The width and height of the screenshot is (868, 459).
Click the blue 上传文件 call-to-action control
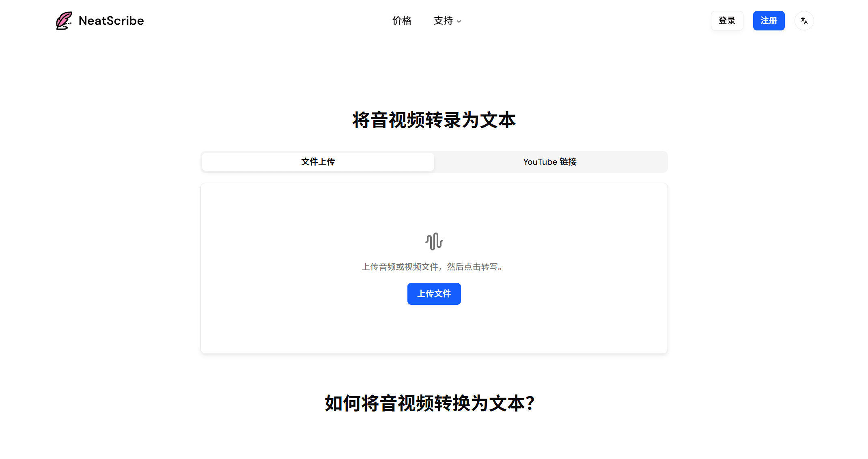point(434,293)
